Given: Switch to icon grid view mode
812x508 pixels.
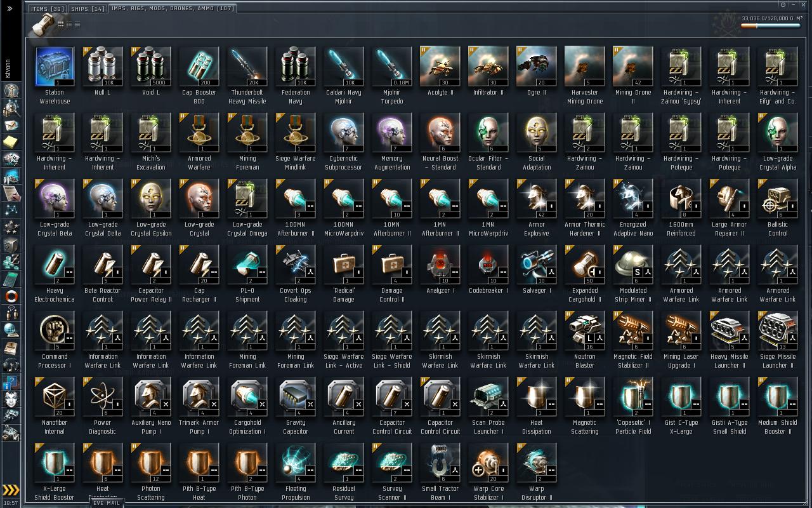Looking at the screenshot, I should (x=61, y=24).
